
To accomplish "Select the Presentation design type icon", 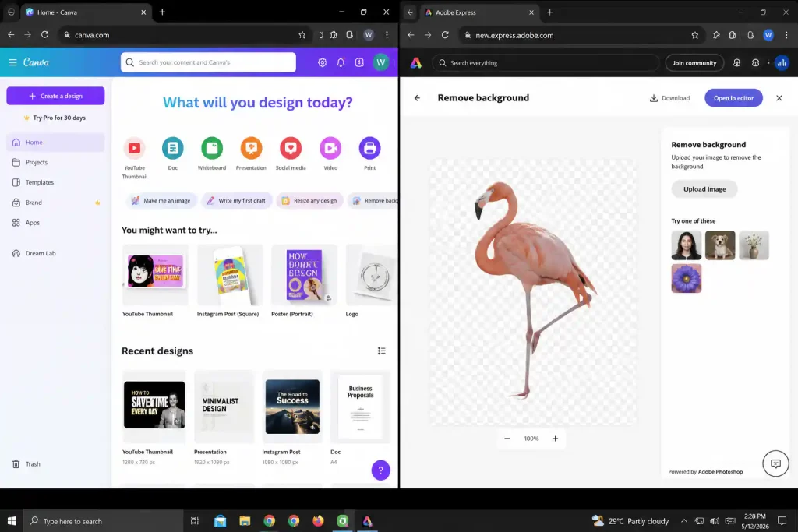I will pyautogui.click(x=251, y=148).
